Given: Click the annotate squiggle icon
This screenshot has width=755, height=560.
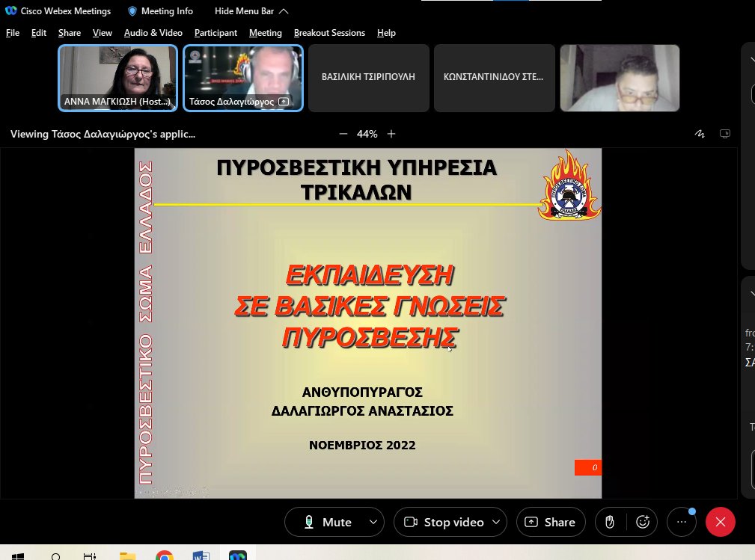Looking at the screenshot, I should [700, 134].
